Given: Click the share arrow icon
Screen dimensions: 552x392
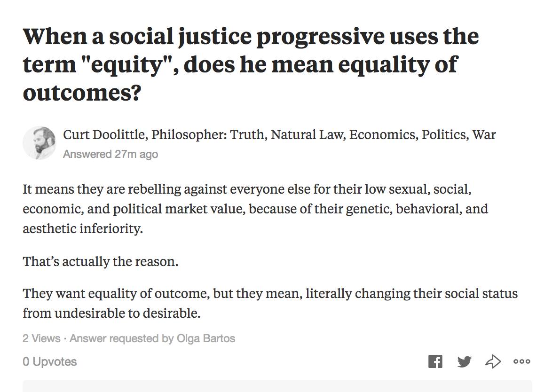Looking at the screenshot, I should point(493,361).
